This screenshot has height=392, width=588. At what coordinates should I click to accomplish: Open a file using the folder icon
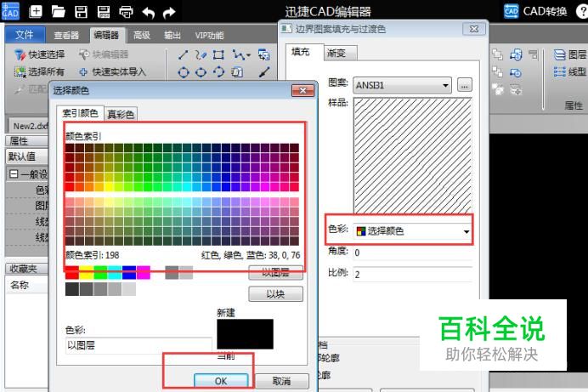pyautogui.click(x=58, y=12)
